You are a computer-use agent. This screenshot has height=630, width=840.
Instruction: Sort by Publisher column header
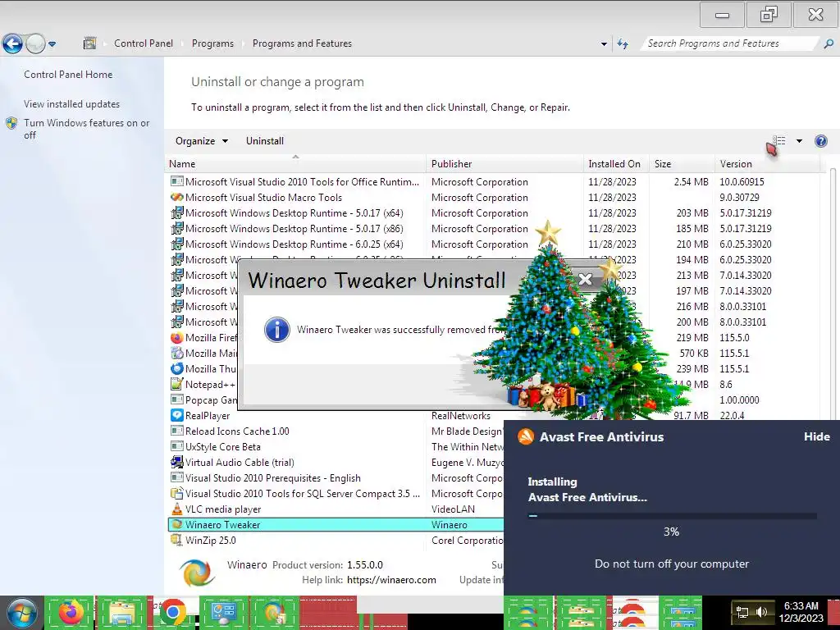pos(505,164)
